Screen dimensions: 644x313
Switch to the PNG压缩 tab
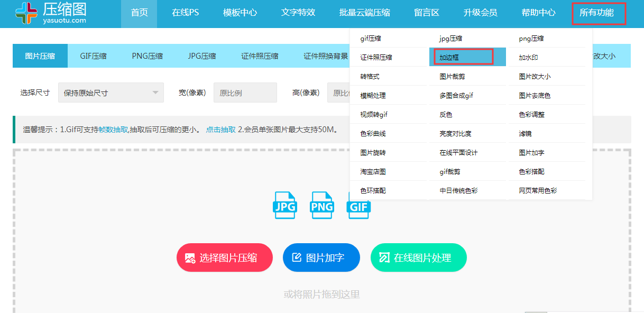(x=148, y=56)
